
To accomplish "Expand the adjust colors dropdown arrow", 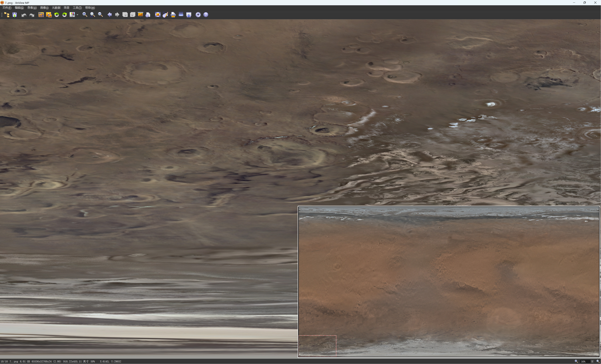I will 77,15.
